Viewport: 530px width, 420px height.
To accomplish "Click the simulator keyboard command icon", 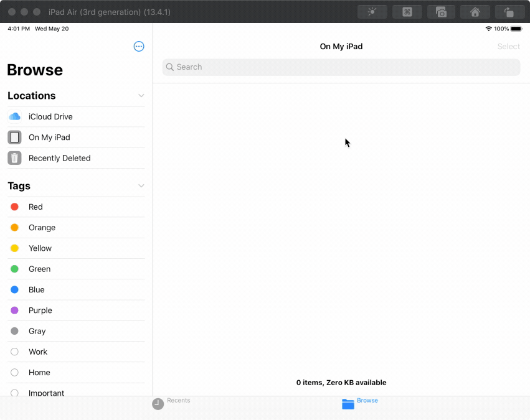I will pyautogui.click(x=407, y=12).
